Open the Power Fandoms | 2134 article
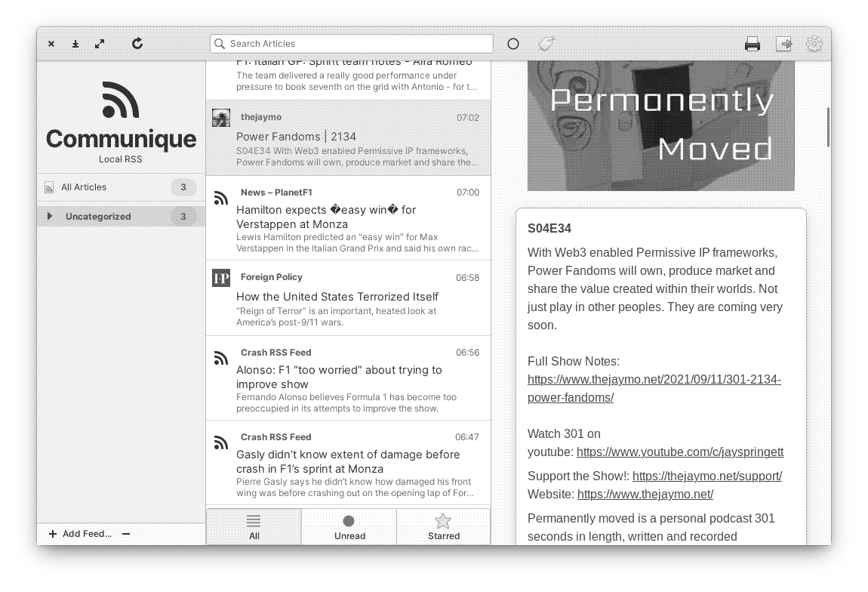Screen dimensions: 868x592 point(348,138)
